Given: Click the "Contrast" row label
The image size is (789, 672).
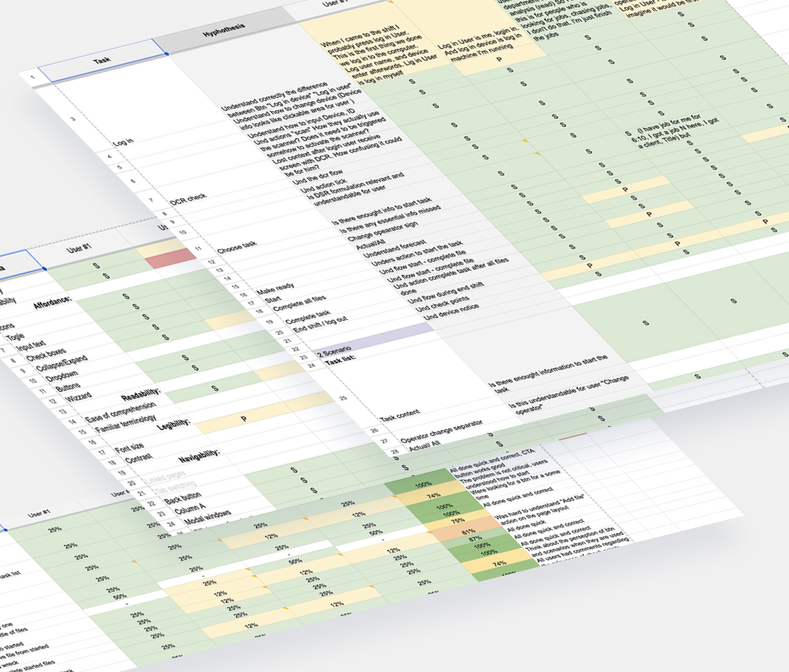Looking at the screenshot, I should pos(139,457).
